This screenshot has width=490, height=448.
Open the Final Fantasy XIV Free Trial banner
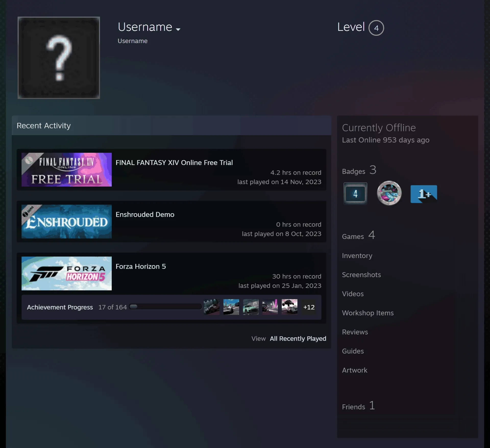(x=67, y=170)
